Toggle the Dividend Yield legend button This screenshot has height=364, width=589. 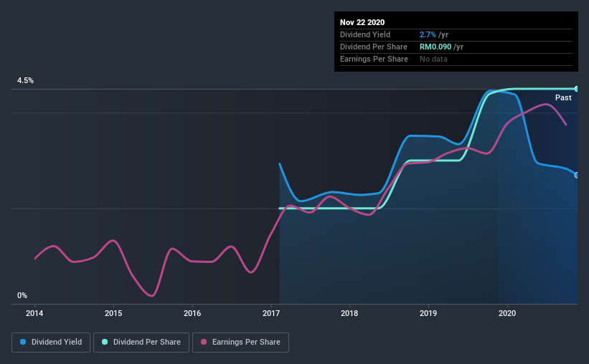pyautogui.click(x=51, y=343)
